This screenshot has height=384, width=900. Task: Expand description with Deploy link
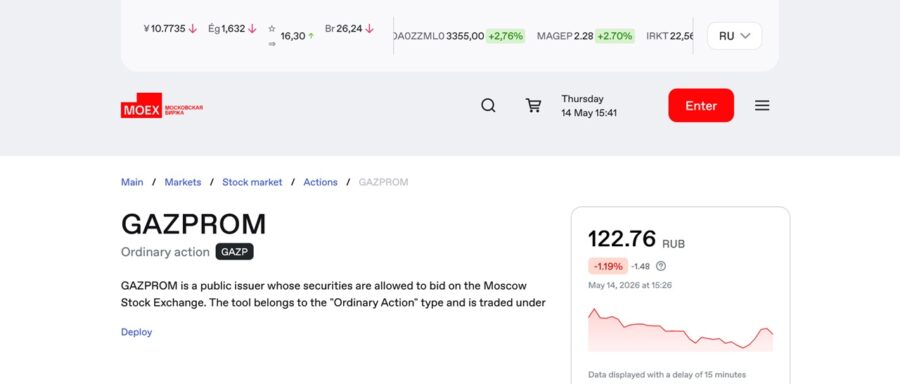(137, 332)
